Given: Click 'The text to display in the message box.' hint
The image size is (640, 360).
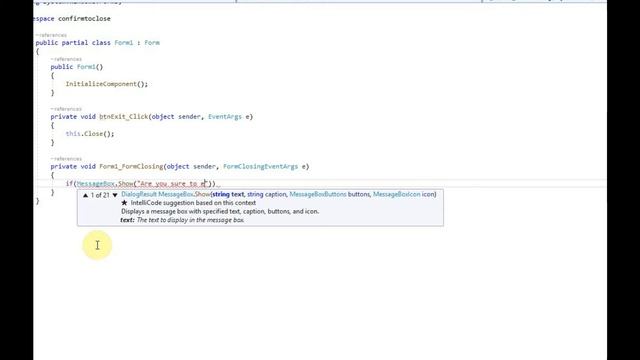Looking at the screenshot, I should [190, 220].
